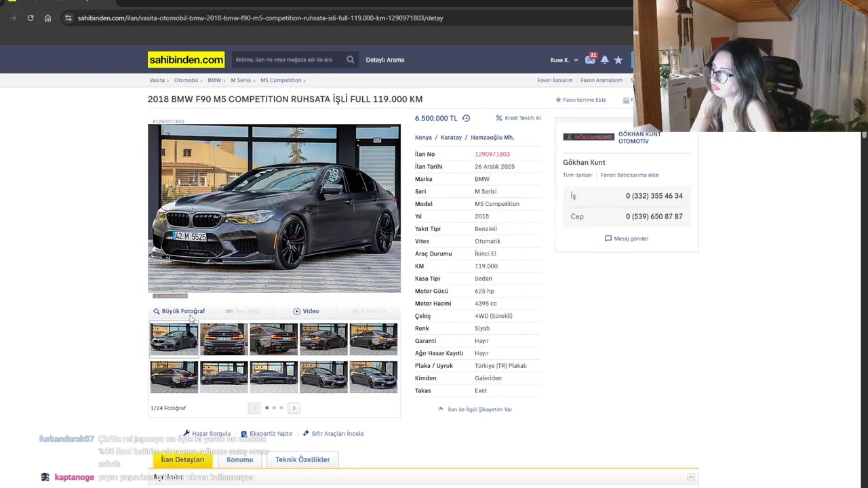
Task: Go to next photo thumbnails page arrow
Action: point(294,408)
